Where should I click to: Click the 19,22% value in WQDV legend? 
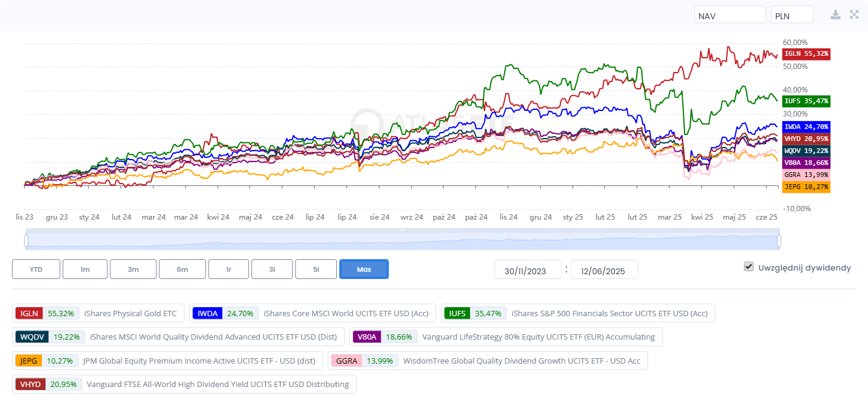click(x=67, y=337)
